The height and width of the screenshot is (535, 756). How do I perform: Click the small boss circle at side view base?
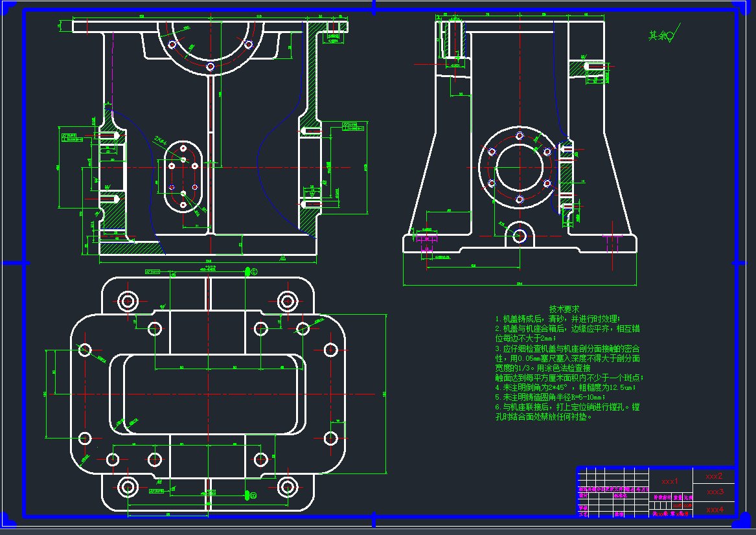[x=519, y=236]
